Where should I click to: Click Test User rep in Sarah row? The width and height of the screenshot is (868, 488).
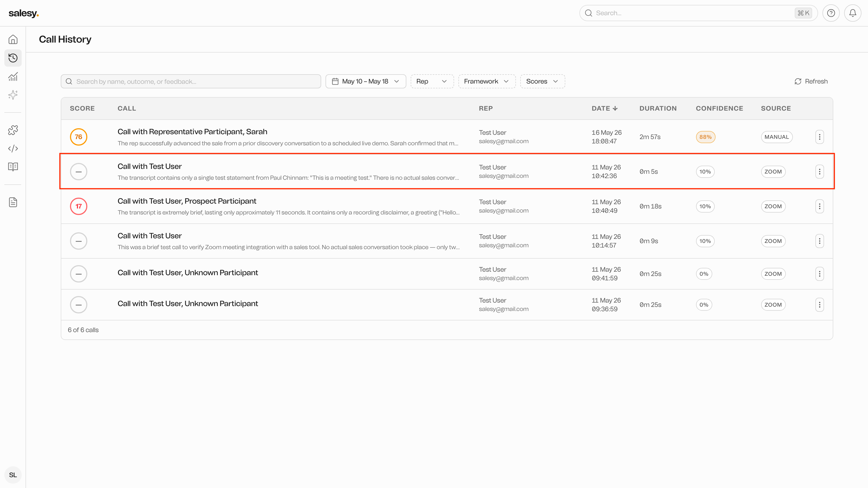pos(492,133)
